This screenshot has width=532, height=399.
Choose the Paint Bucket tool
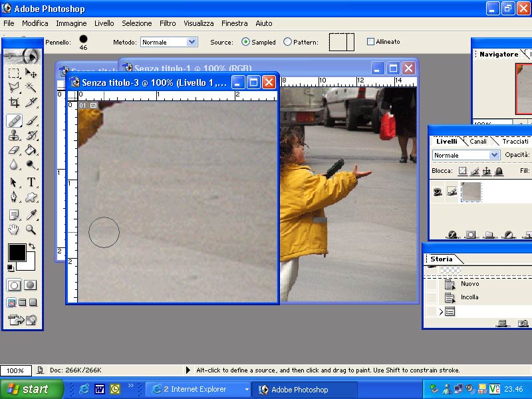31,150
